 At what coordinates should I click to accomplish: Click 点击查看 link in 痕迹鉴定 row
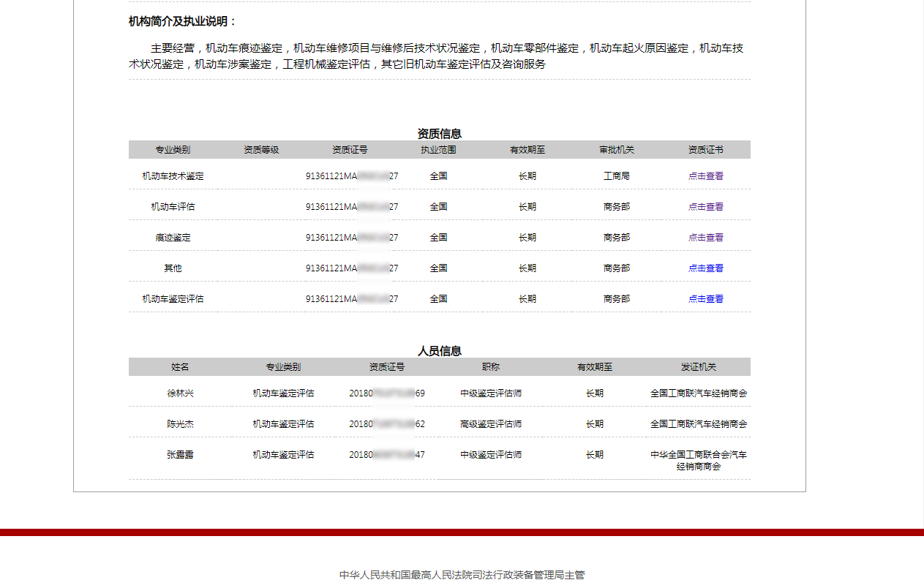point(705,238)
